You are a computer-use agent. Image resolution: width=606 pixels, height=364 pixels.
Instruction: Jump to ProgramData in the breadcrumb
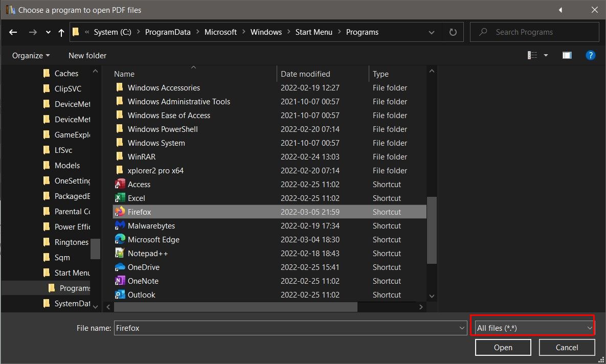click(168, 32)
